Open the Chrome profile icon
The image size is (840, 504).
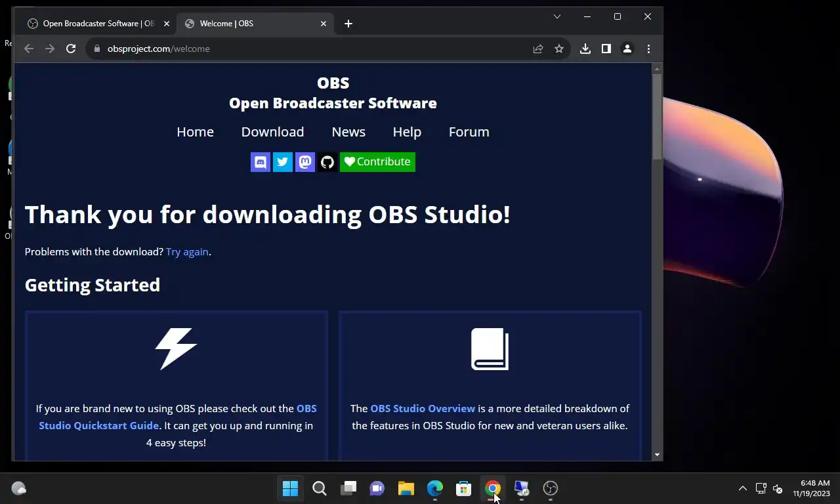point(627,49)
